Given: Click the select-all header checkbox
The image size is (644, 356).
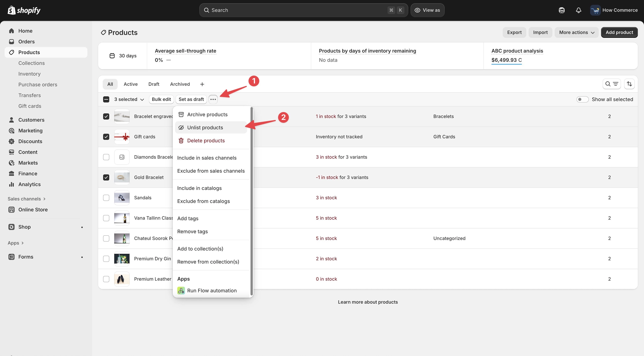Looking at the screenshot, I should tap(106, 99).
